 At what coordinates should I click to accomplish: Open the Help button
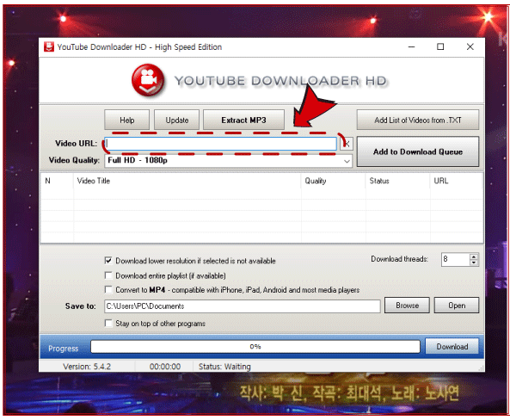(126, 120)
